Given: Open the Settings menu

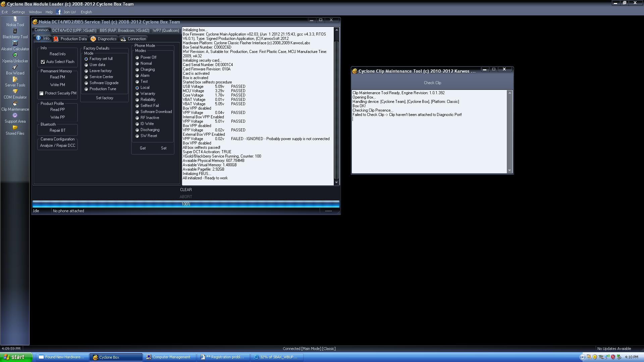Looking at the screenshot, I should [18, 12].
